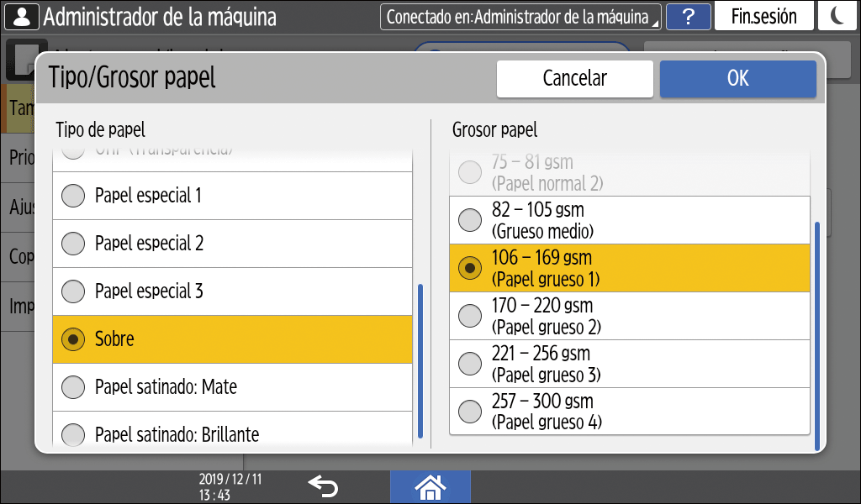
Task: Click the Tipo de papel list scrollbar
Action: [420, 361]
